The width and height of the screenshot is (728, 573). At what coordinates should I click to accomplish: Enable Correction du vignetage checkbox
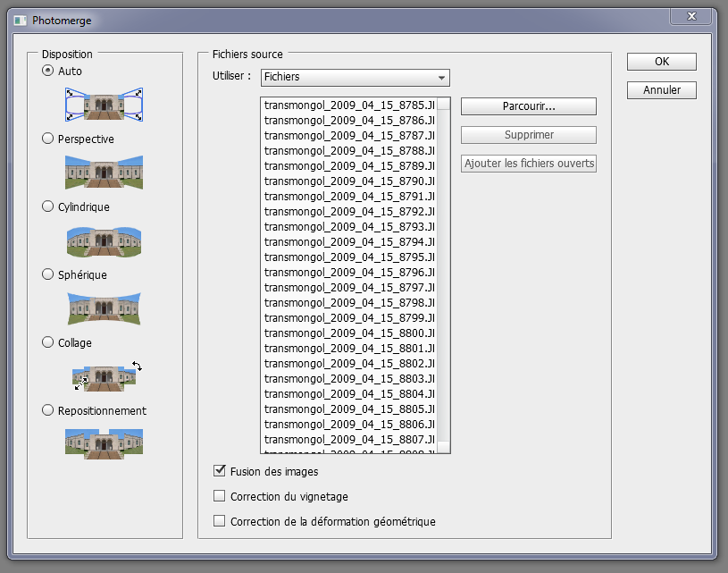(x=220, y=496)
